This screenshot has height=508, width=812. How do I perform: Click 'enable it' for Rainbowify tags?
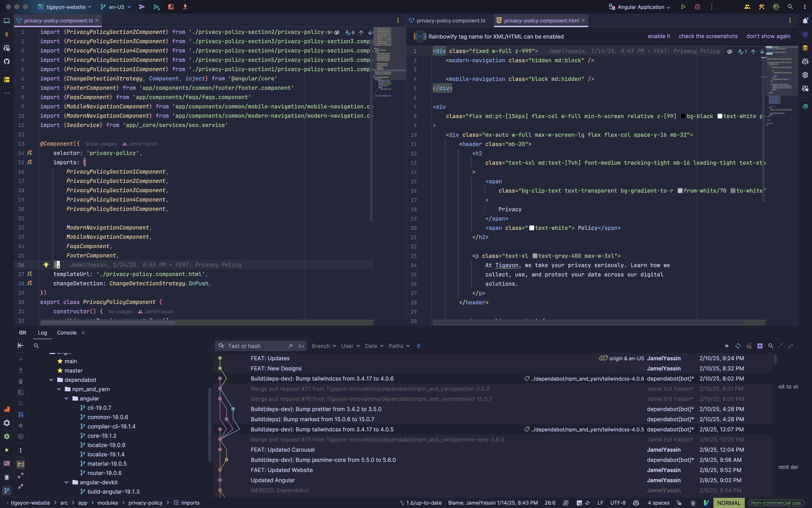(659, 36)
